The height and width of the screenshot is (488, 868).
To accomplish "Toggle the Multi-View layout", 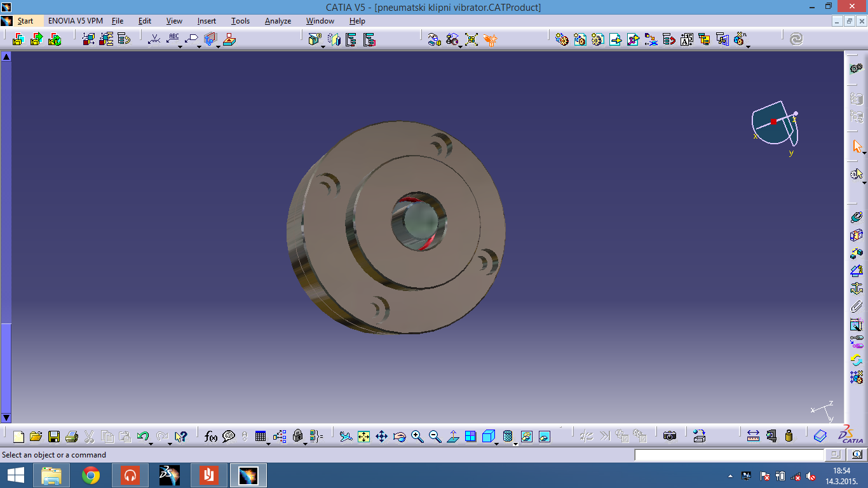I will pos(470,437).
